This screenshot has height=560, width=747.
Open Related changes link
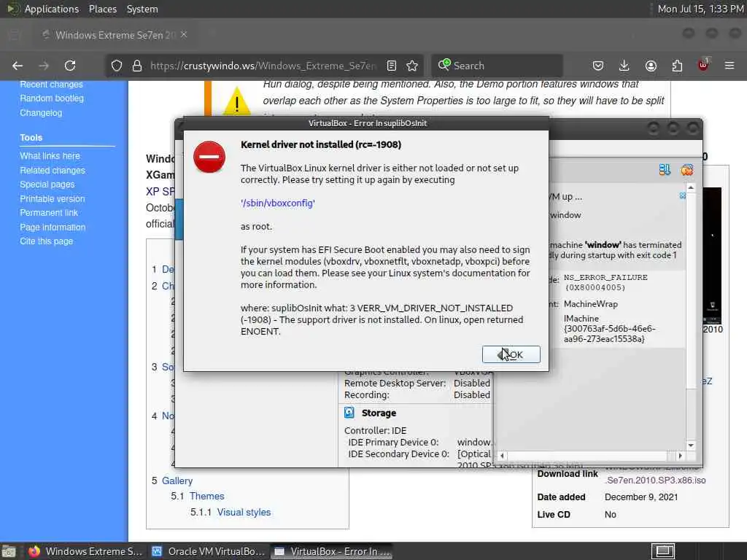[53, 170]
